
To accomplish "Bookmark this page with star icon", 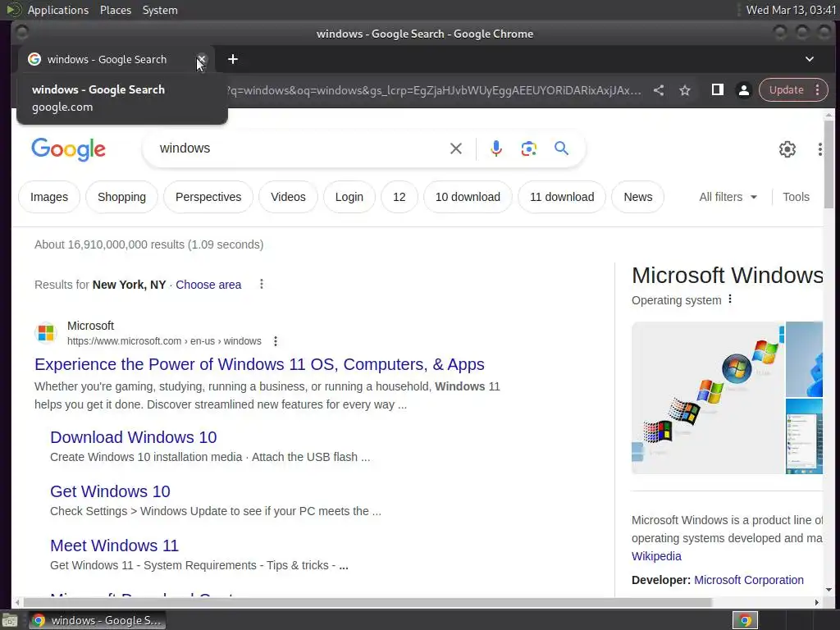I will point(685,90).
